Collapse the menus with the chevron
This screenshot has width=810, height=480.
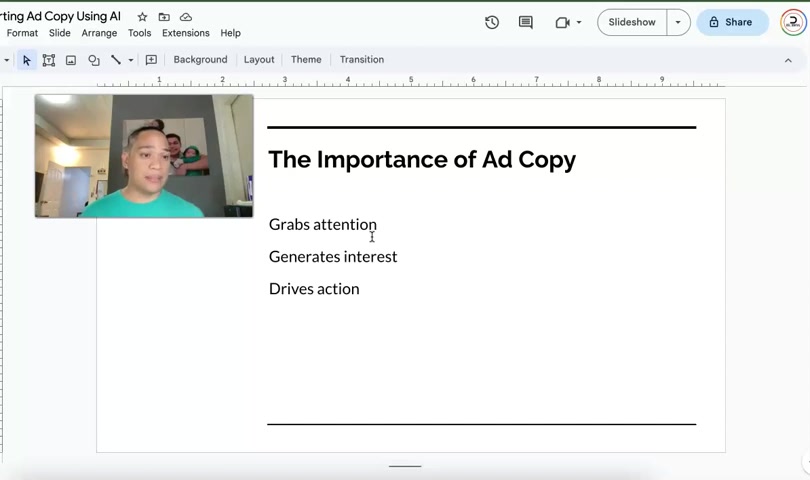point(788,60)
